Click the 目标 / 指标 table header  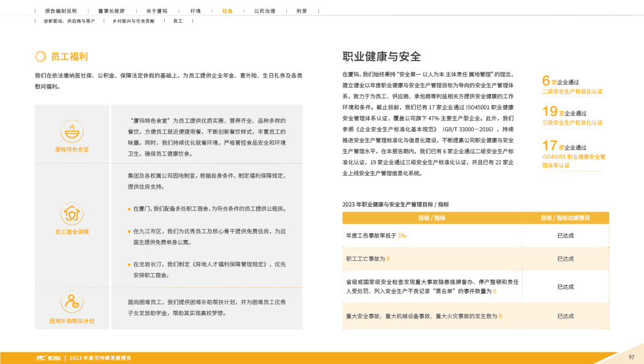[432, 218]
